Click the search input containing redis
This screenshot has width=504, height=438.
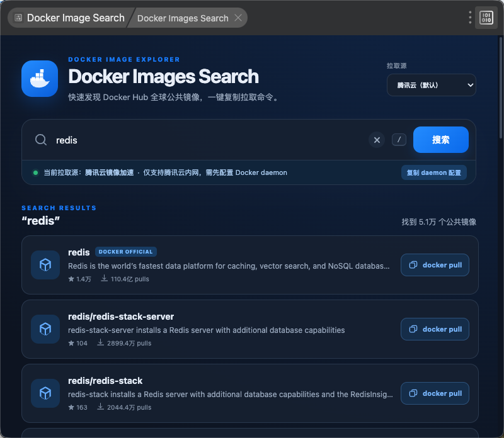click(209, 140)
